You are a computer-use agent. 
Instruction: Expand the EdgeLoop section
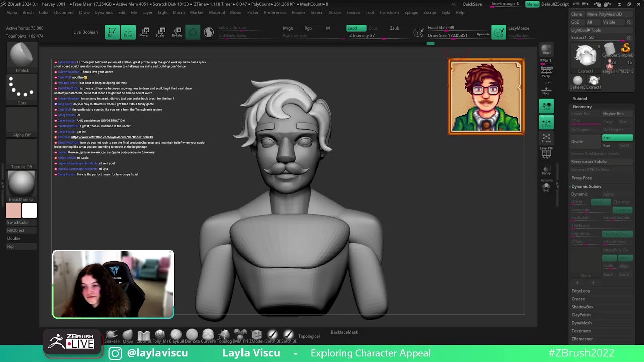click(x=581, y=291)
